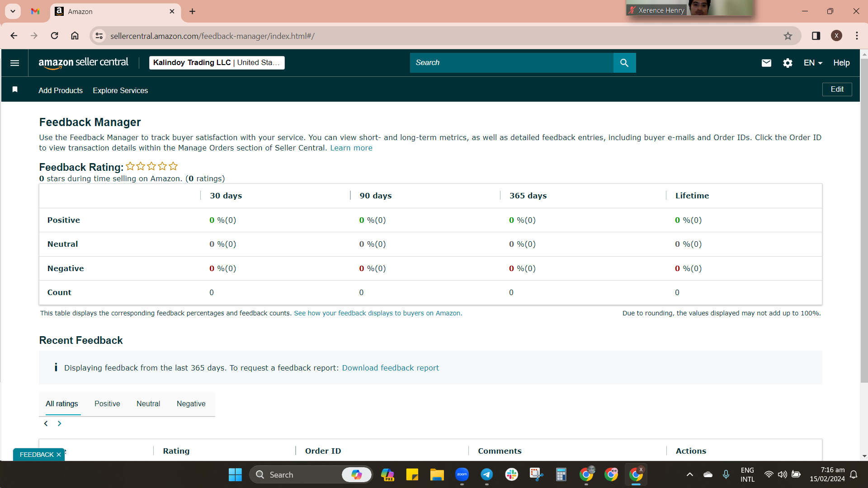Open the Settings gear menu
868x488 pixels.
(788, 63)
